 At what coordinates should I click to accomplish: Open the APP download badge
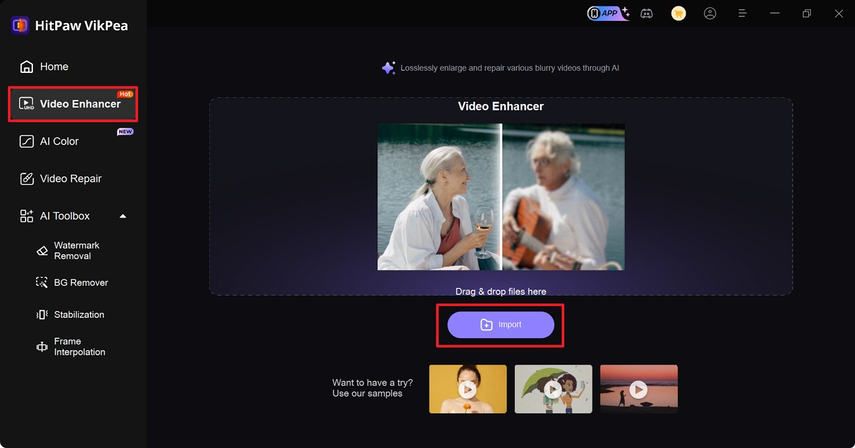tap(607, 13)
